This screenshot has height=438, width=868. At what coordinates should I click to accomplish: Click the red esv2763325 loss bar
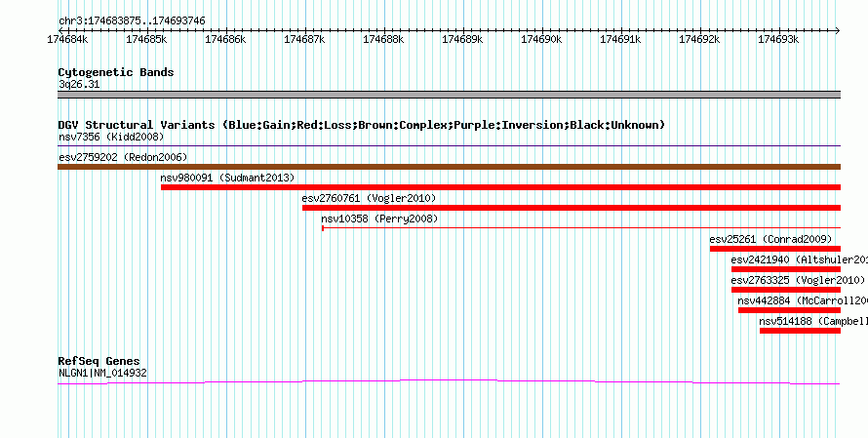coord(786,290)
